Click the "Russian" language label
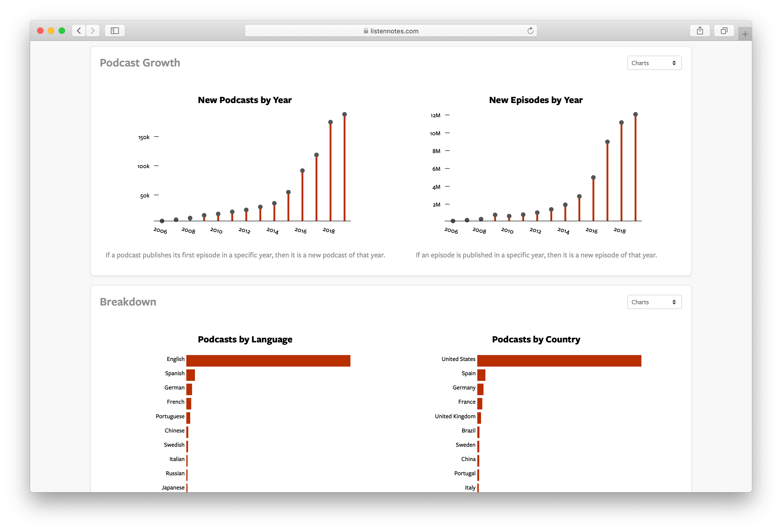This screenshot has width=782, height=532. click(175, 473)
